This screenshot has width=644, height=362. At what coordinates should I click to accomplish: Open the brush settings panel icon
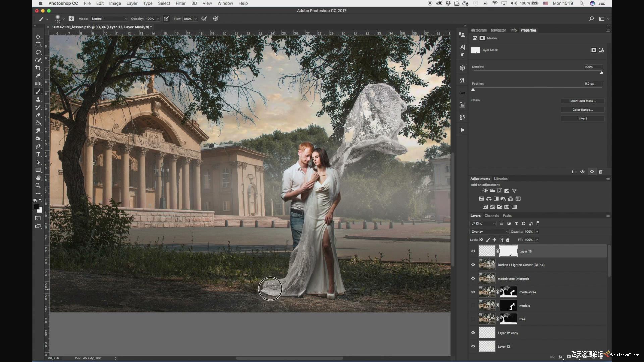click(71, 19)
